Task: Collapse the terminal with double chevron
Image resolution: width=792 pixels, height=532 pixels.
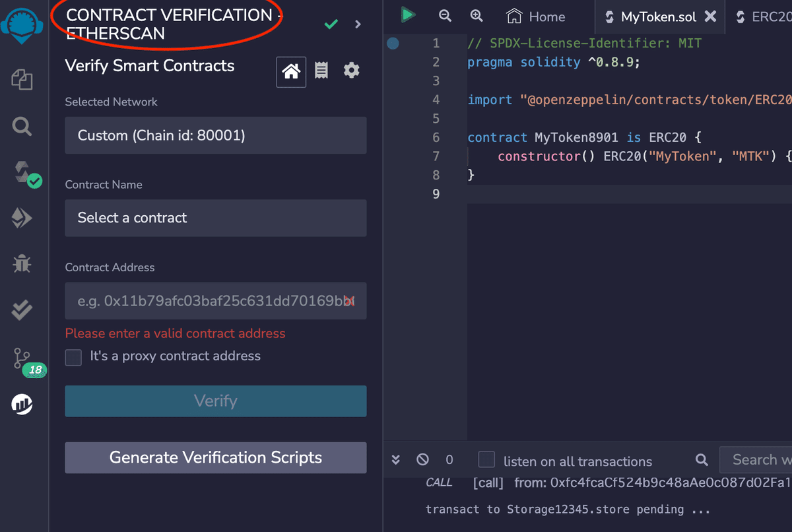Action: tap(395, 459)
